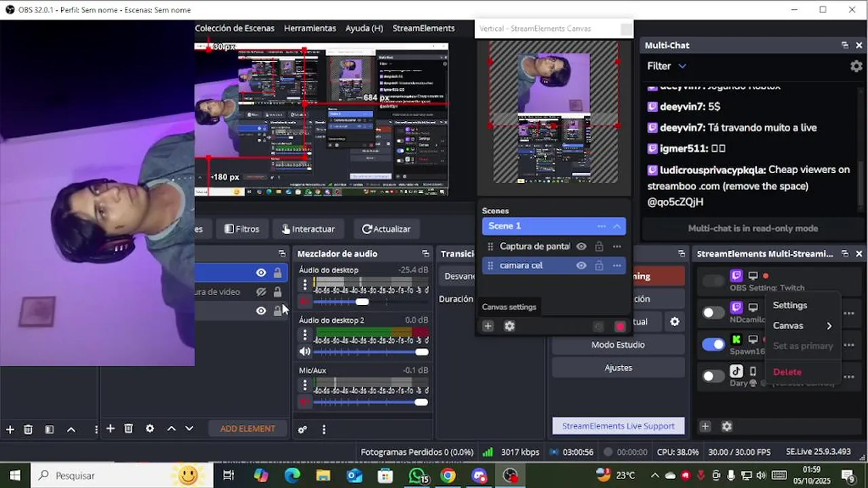Click the Interactuar button
The image size is (868, 488).
(308, 229)
